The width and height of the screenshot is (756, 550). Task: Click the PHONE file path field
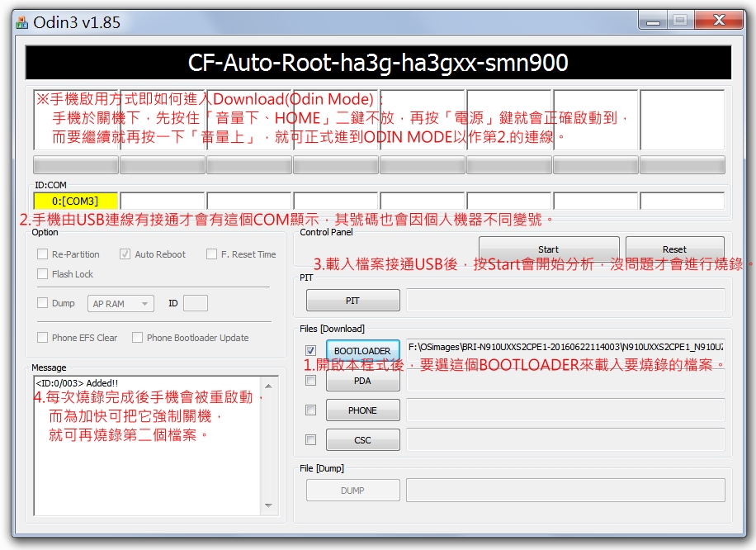pos(565,410)
